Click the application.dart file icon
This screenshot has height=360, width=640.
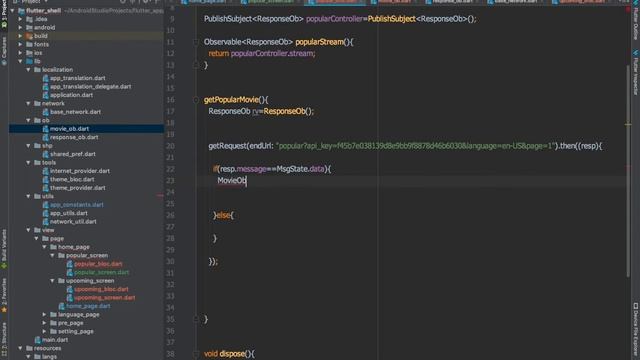[x=45, y=95]
